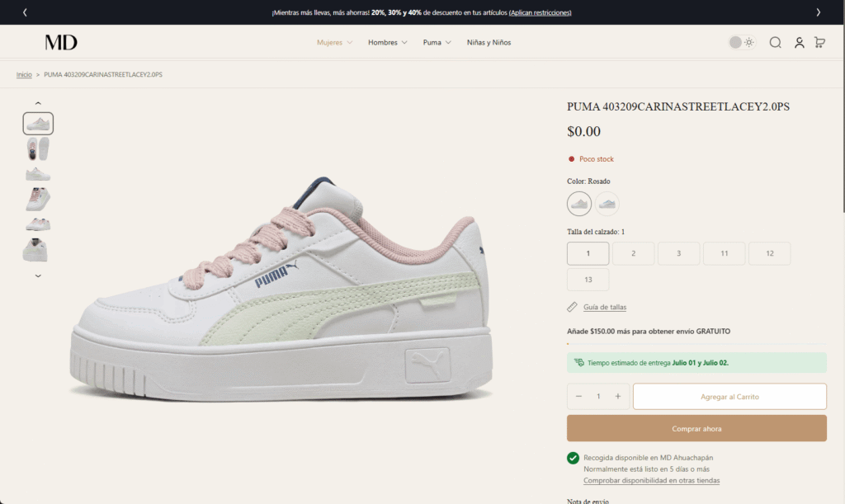This screenshot has width=845, height=504.
Task: Click Recogida disponible en MD Ahuachapán text
Action: click(648, 458)
